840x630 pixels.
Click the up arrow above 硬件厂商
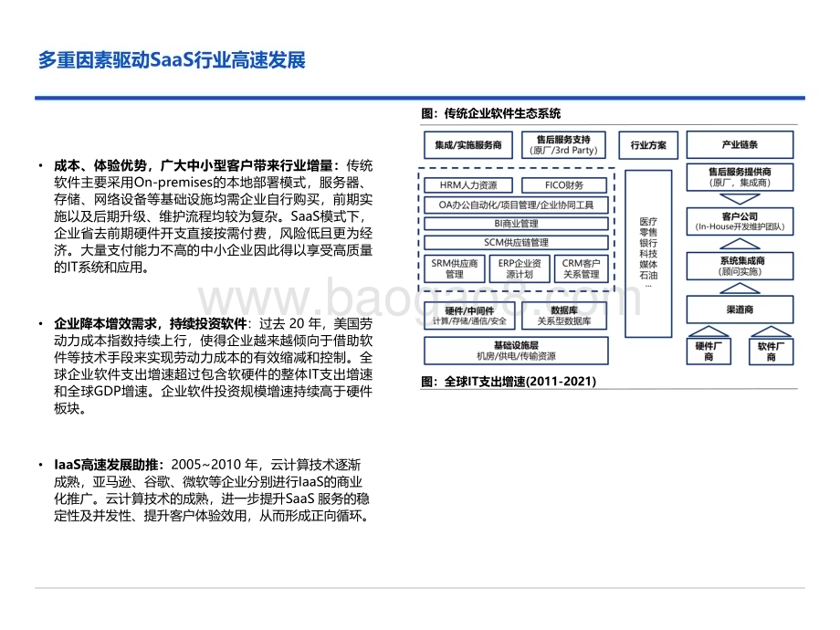point(709,331)
